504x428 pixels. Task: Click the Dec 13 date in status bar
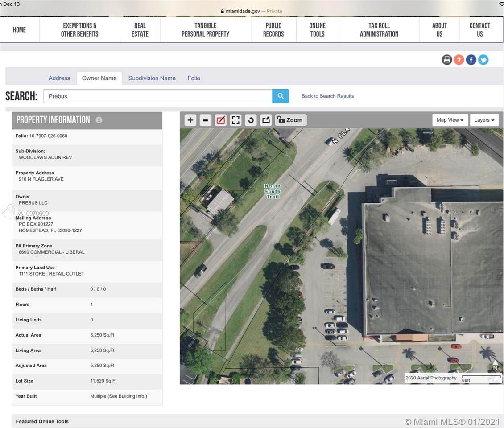[x=11, y=4]
